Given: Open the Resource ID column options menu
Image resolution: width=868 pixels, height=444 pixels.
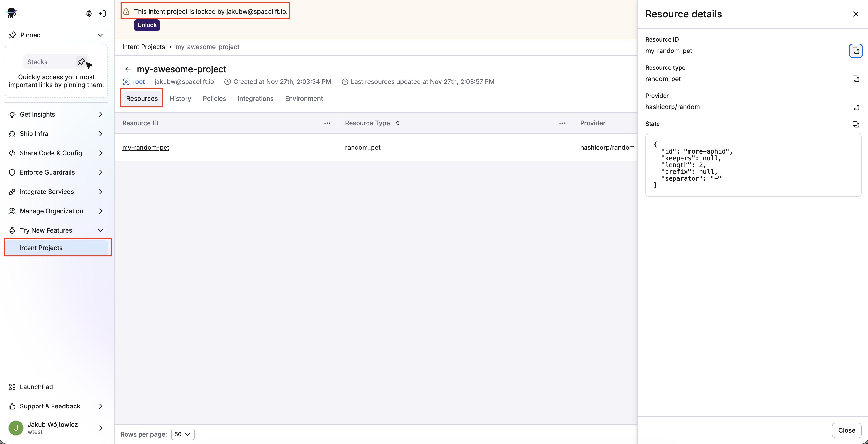Looking at the screenshot, I should [327, 123].
